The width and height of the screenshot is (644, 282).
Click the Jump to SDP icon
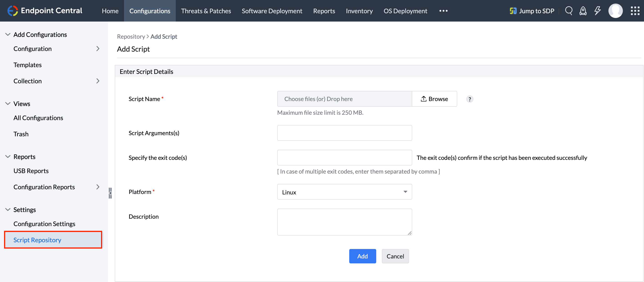click(x=513, y=11)
